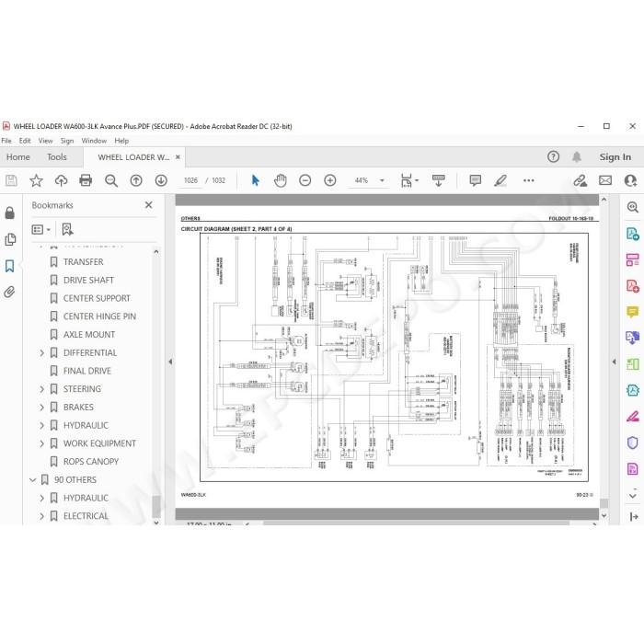Open the Attachments paperclip panel
644x644 pixels.
[10, 292]
